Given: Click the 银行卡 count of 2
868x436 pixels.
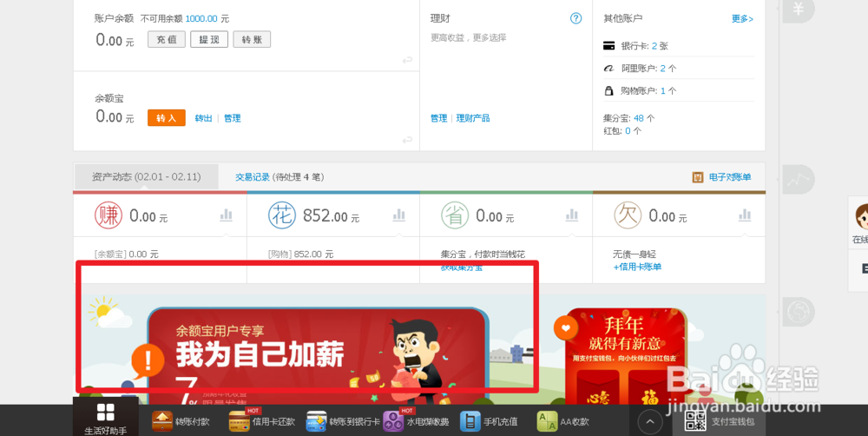Looking at the screenshot, I should point(654,46).
